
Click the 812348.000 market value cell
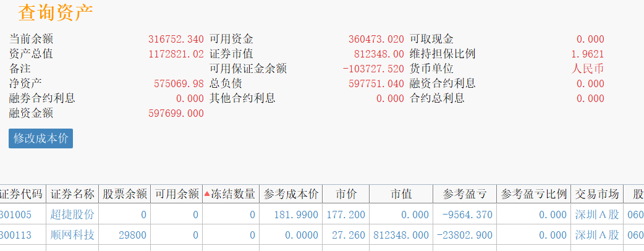[401, 235]
